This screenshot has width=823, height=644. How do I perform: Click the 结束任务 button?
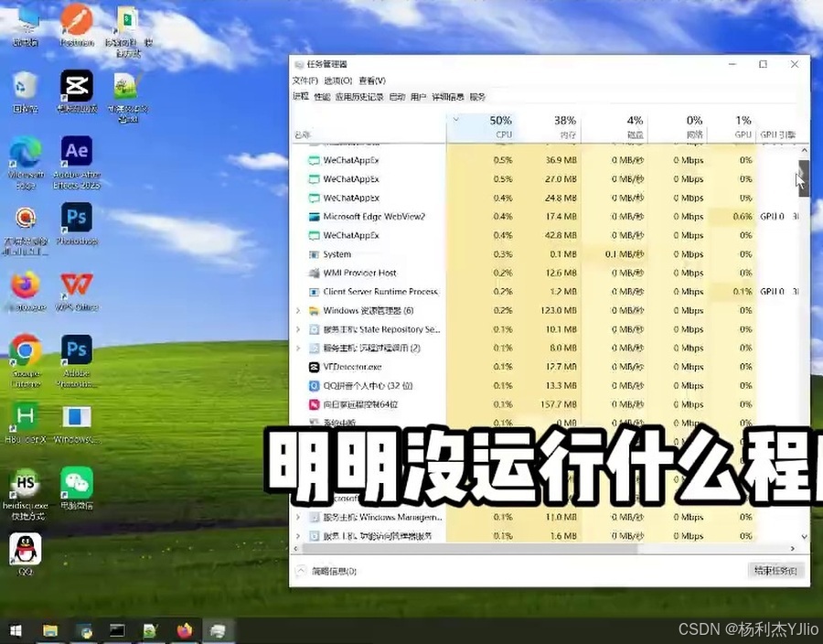click(x=775, y=571)
